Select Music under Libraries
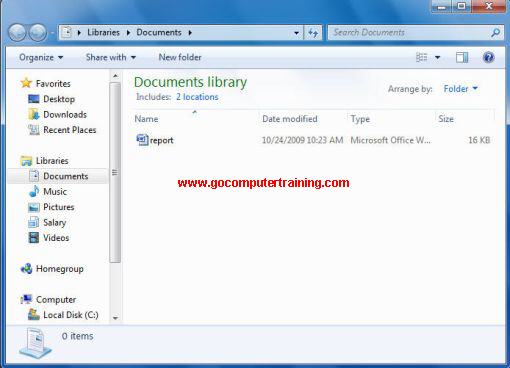The width and height of the screenshot is (510, 368). (55, 191)
